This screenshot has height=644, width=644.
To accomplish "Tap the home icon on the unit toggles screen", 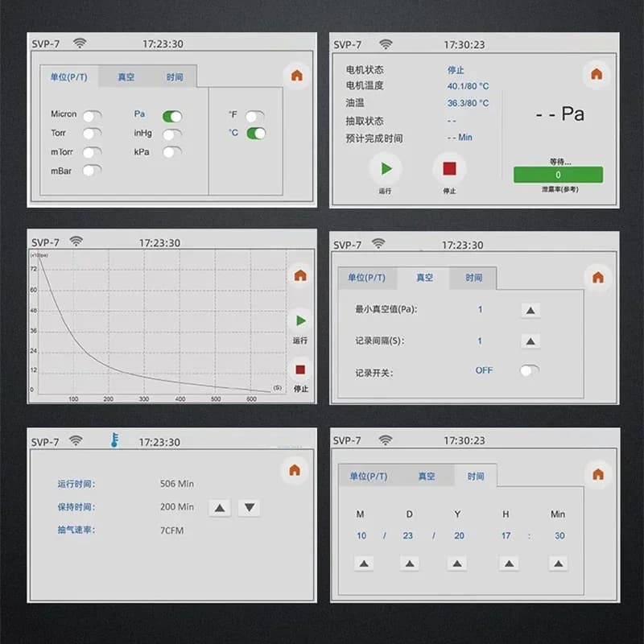I will 296,76.
